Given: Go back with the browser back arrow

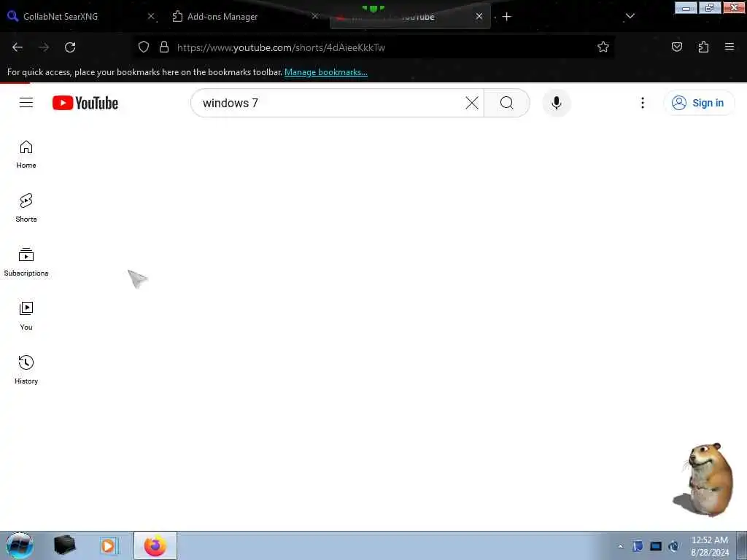Looking at the screenshot, I should click(18, 47).
